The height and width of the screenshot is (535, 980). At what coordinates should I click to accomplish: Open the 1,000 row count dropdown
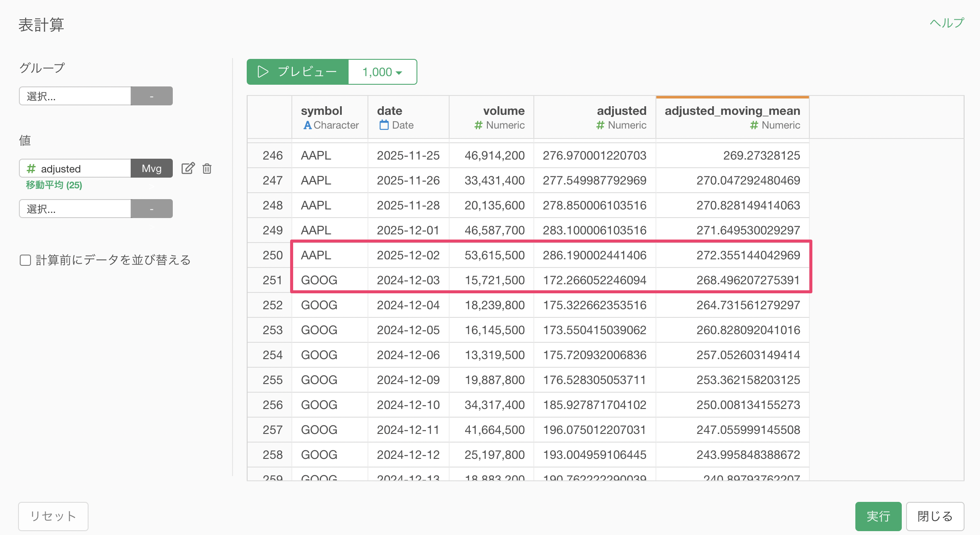(382, 72)
